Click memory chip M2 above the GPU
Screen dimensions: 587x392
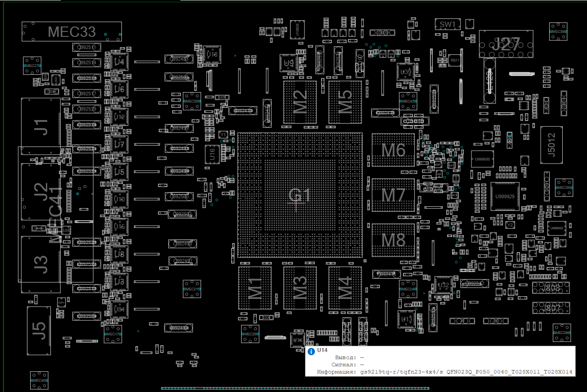300,102
